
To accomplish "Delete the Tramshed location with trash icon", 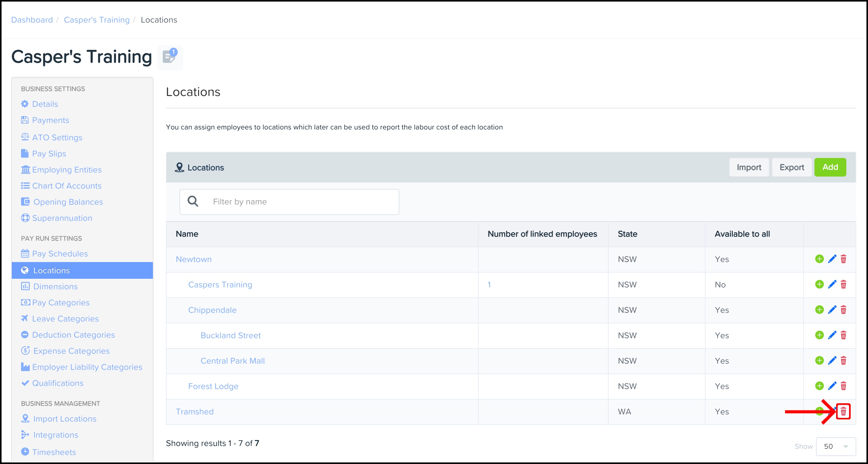I will click(843, 411).
